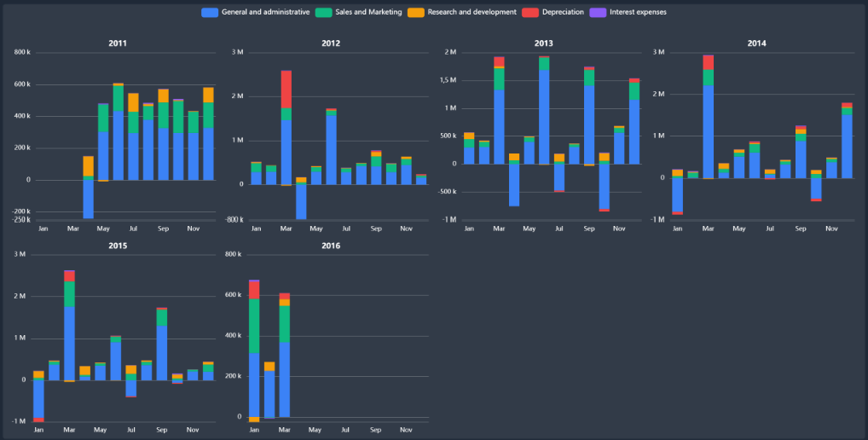The image size is (868, 440).
Task: Click blue September segment in 2015 chart
Action: click(x=162, y=353)
